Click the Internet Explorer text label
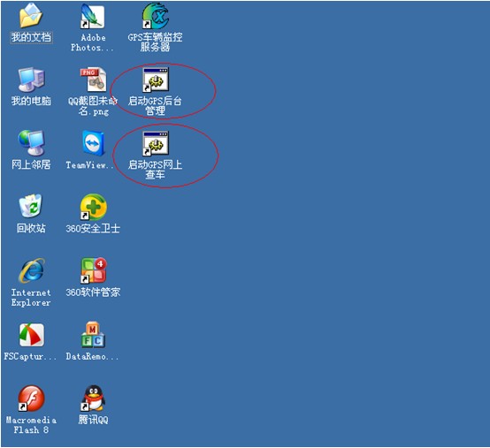The height and width of the screenshot is (448, 490). (x=31, y=298)
